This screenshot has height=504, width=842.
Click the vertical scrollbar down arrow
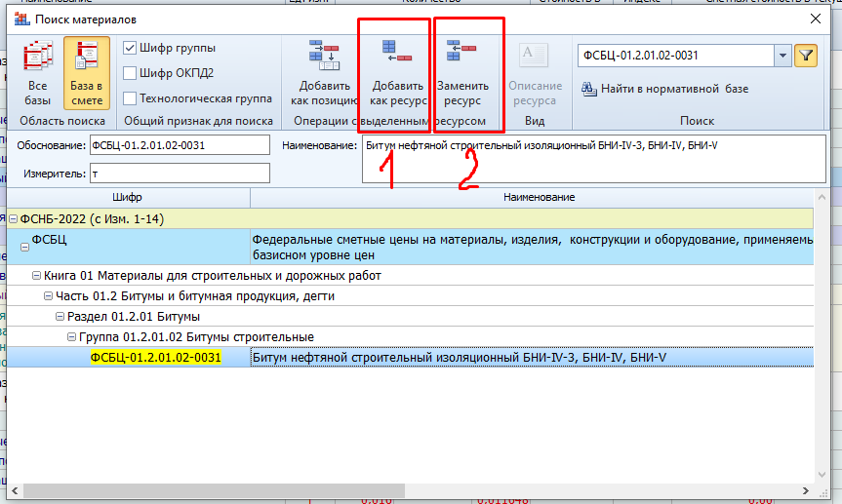pyautogui.click(x=822, y=475)
